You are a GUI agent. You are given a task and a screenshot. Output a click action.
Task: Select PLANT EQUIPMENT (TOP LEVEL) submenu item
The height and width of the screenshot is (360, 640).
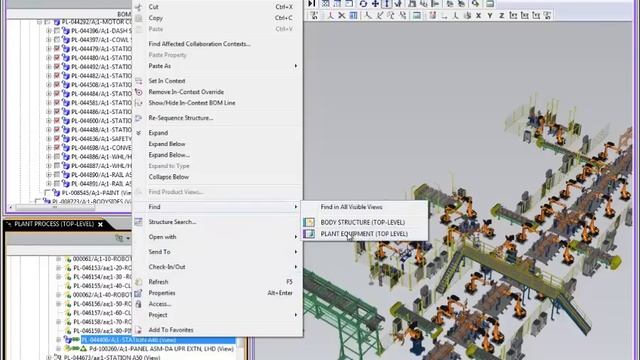(x=364, y=233)
